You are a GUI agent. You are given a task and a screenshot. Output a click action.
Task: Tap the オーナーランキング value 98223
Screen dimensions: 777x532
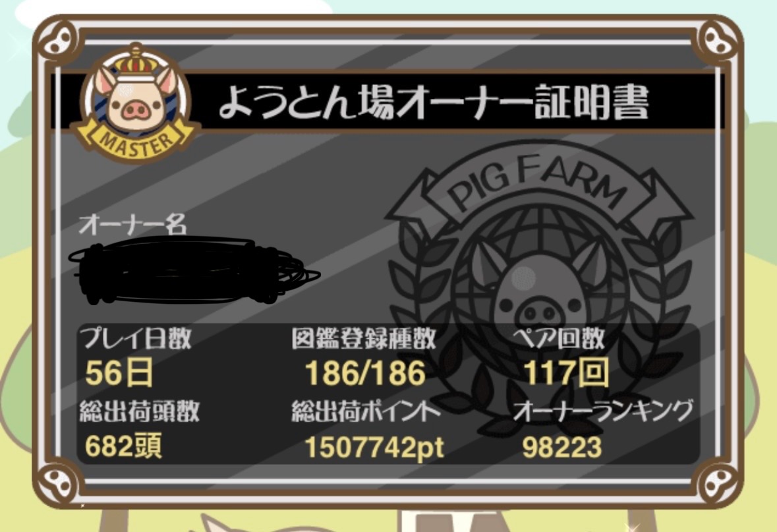[x=562, y=447]
